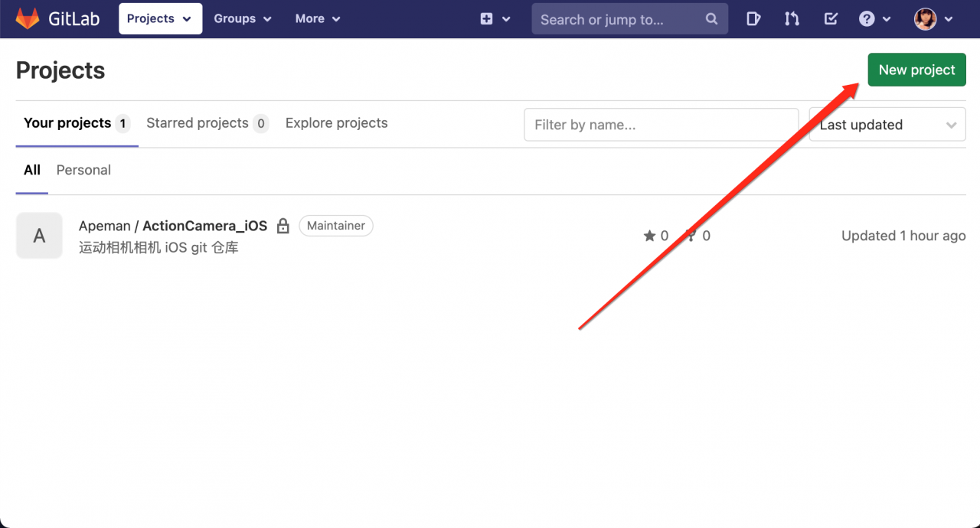Switch to the Starred projects tab
The height and width of the screenshot is (528, 980).
point(198,123)
